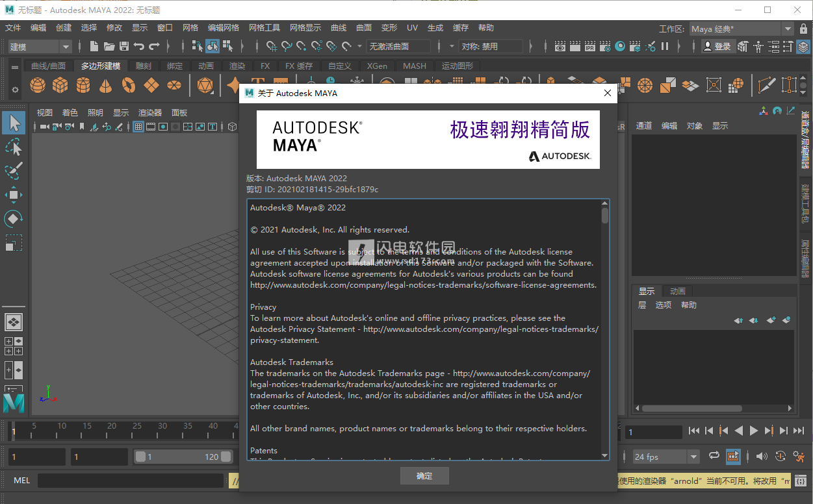Activate the Rotate tool
This screenshot has height=504, width=813.
[x=14, y=219]
